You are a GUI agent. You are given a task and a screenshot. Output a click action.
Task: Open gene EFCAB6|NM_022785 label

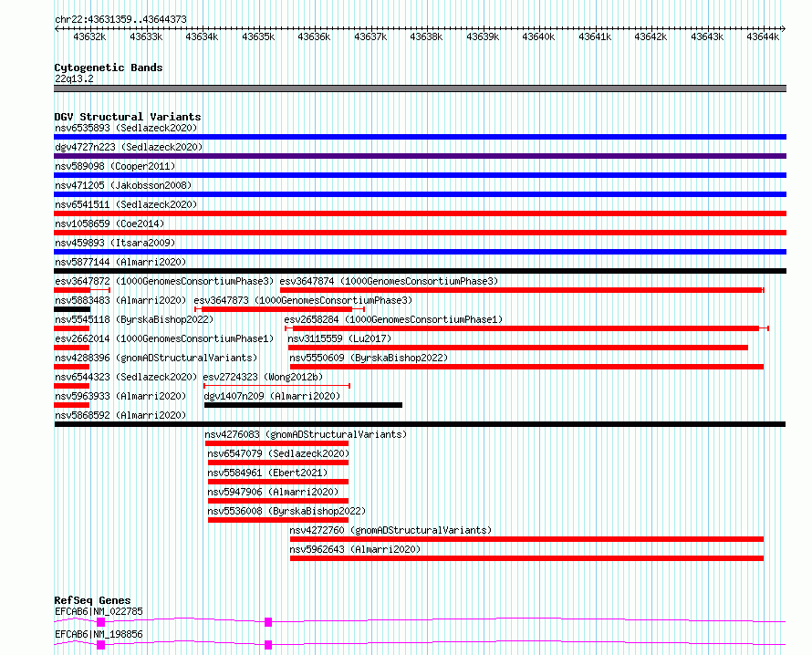click(99, 611)
